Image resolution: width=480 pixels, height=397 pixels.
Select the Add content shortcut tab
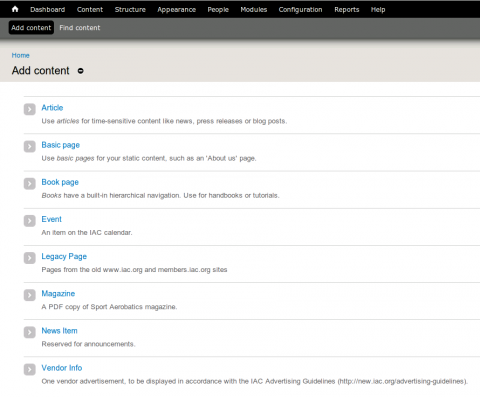pyautogui.click(x=31, y=28)
